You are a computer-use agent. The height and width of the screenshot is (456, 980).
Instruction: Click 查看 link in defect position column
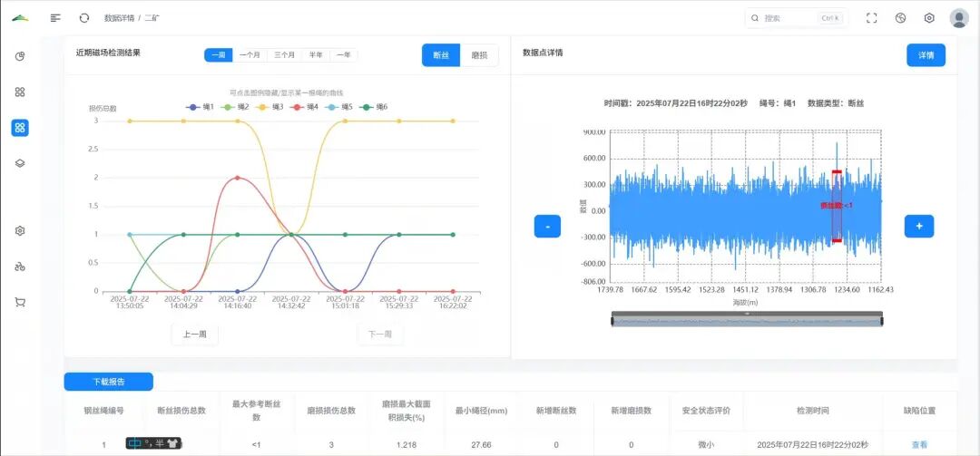click(919, 445)
